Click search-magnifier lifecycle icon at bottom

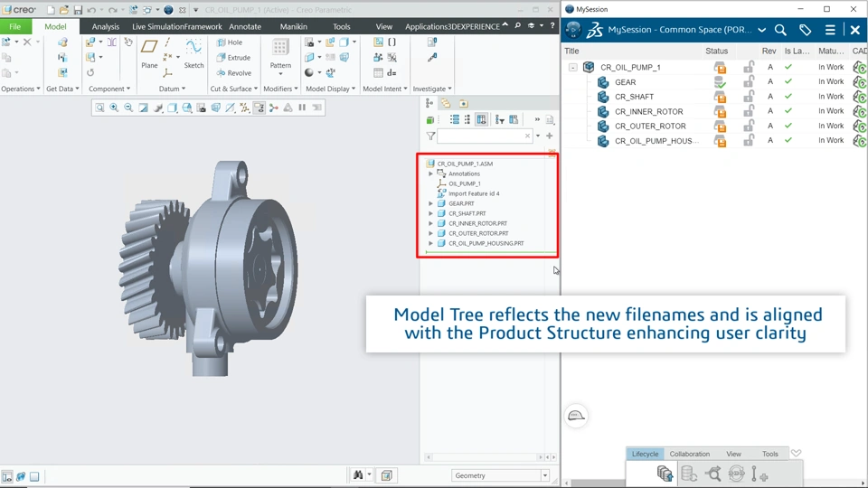click(713, 474)
